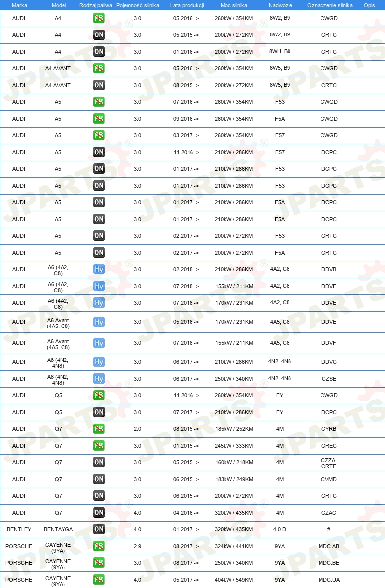Screen dimensions: 385x588
Task: Click the Lata produkcji column header
Action: (x=187, y=5)
